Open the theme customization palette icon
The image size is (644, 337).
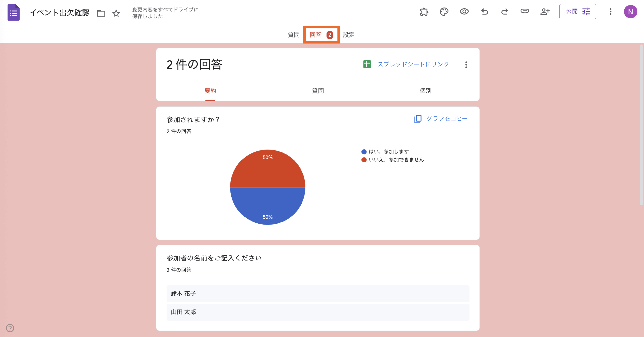point(444,12)
